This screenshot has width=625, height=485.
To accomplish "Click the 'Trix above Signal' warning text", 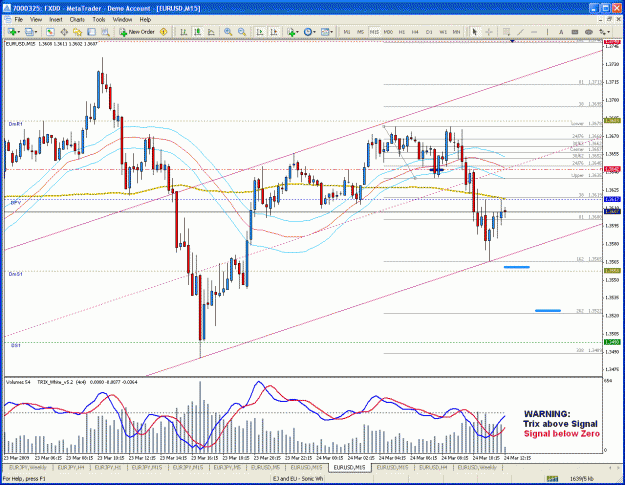I will 560,424.
